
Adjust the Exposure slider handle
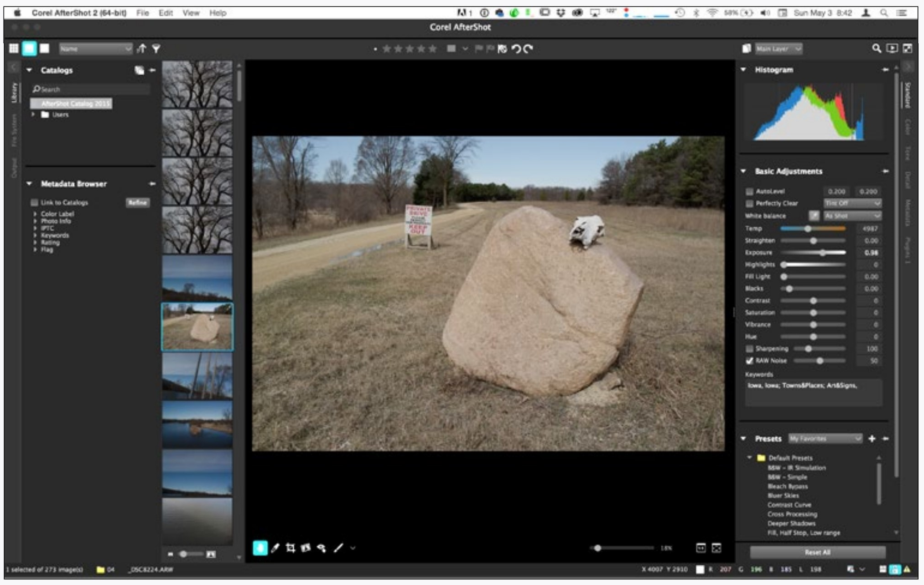(x=822, y=252)
